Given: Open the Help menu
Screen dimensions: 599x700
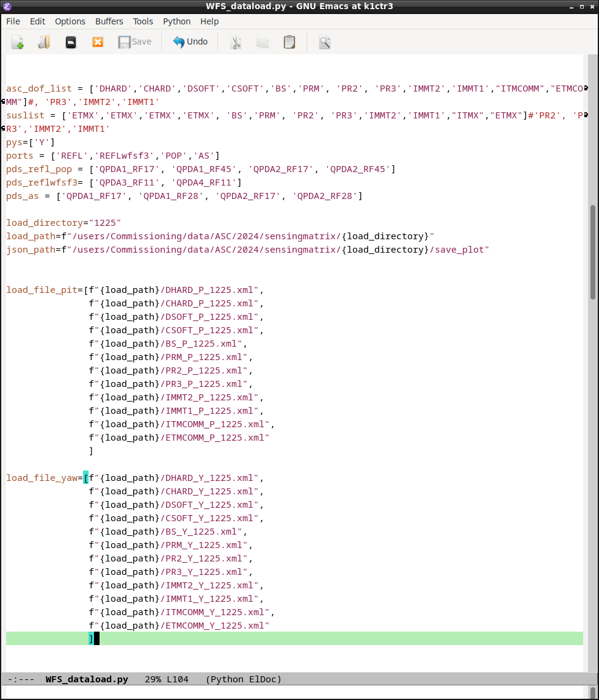Looking at the screenshot, I should [209, 21].
